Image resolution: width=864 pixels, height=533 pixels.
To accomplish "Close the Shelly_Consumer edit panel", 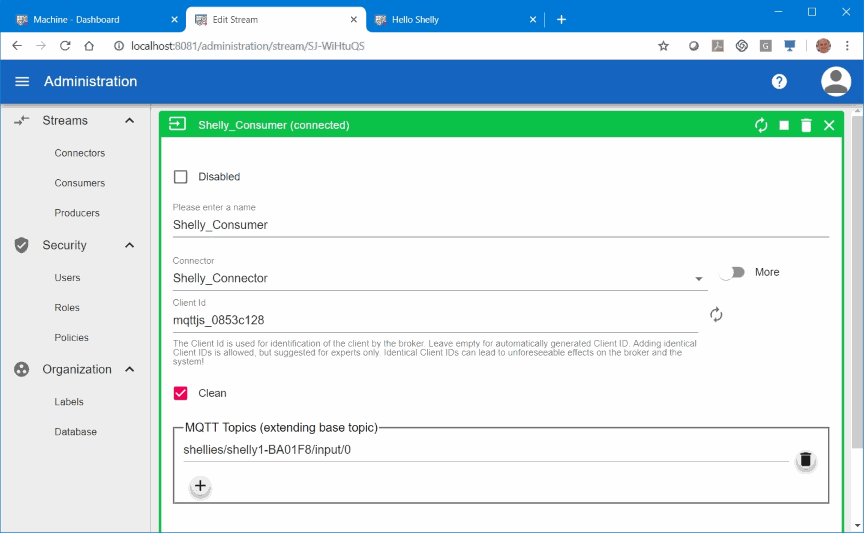I will pyautogui.click(x=829, y=125).
